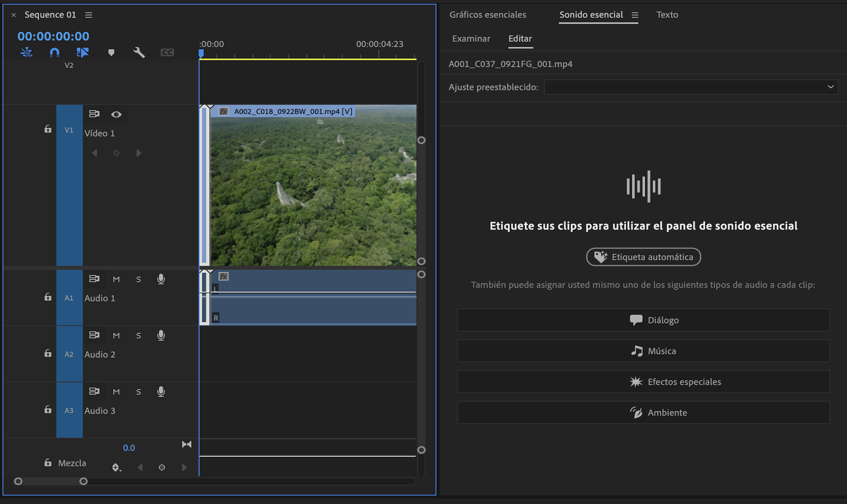
Task: Hide Vídeo 1 track with the eye icon
Action: click(116, 114)
